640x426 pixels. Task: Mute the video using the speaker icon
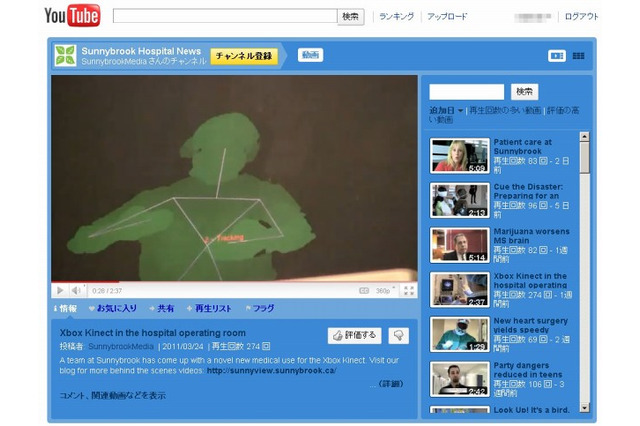tap(76, 291)
